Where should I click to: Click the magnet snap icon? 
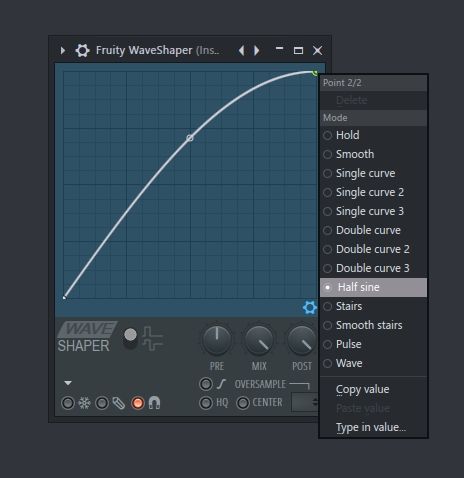pos(154,403)
